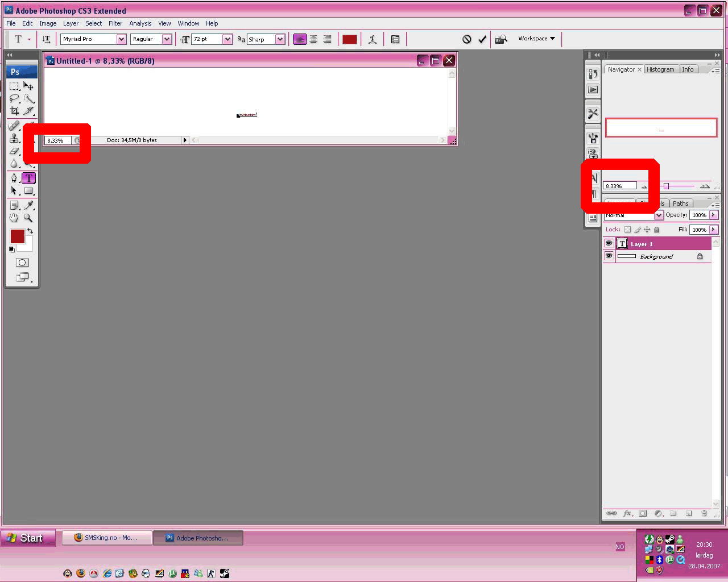Open the Actions panel icon

point(593,90)
